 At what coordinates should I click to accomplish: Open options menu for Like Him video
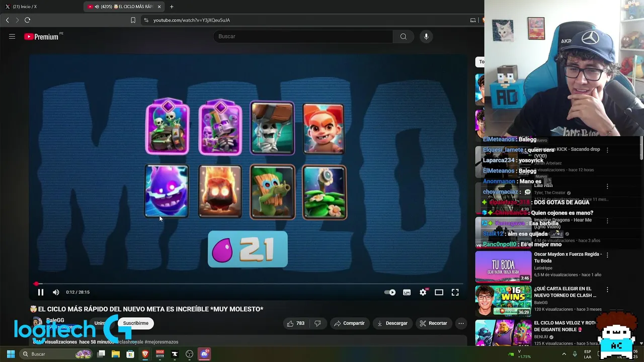pos(607,186)
